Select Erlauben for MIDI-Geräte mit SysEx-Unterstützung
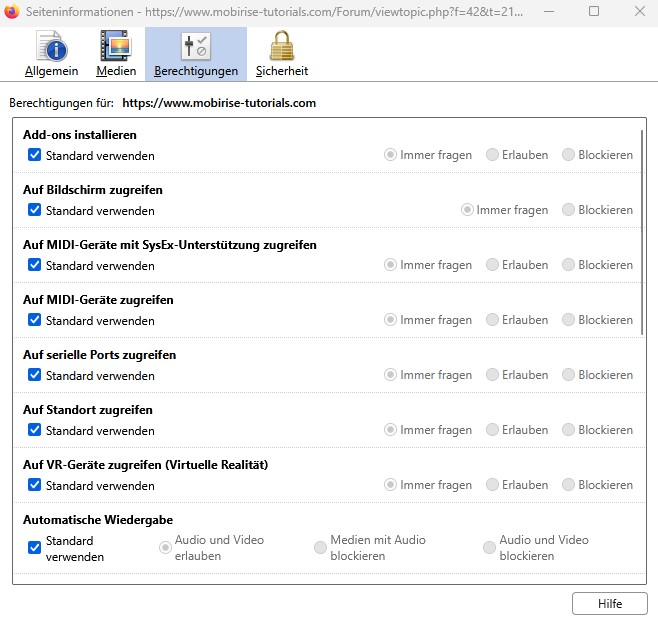Screen dimensions: 658x622 pos(492,265)
